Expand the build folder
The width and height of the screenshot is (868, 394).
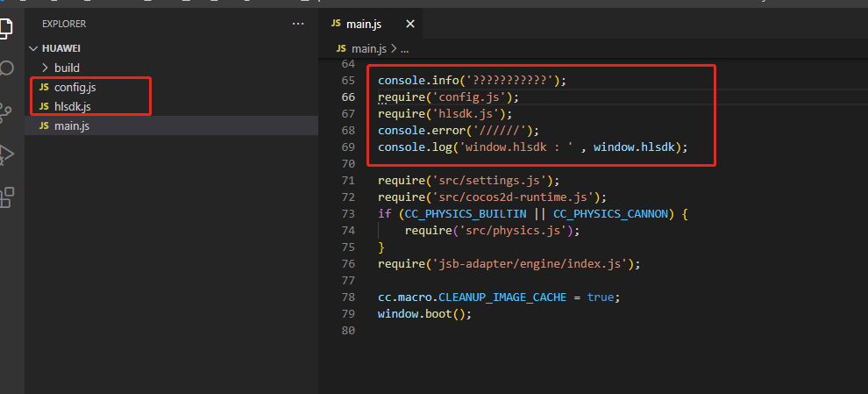[x=172, y=68]
